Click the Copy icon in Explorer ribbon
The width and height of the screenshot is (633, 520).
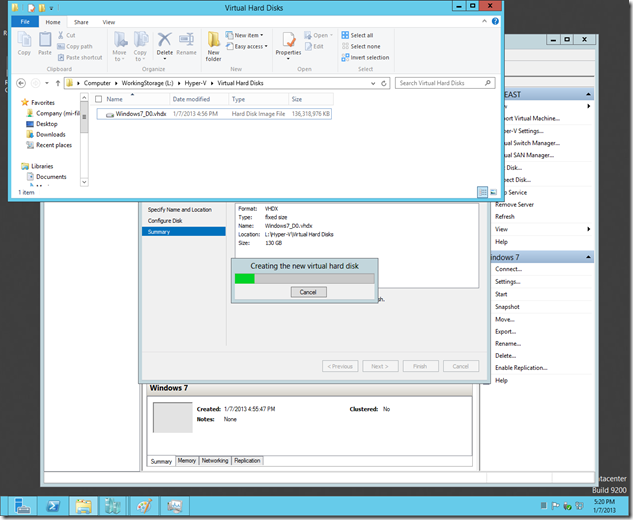(24, 44)
